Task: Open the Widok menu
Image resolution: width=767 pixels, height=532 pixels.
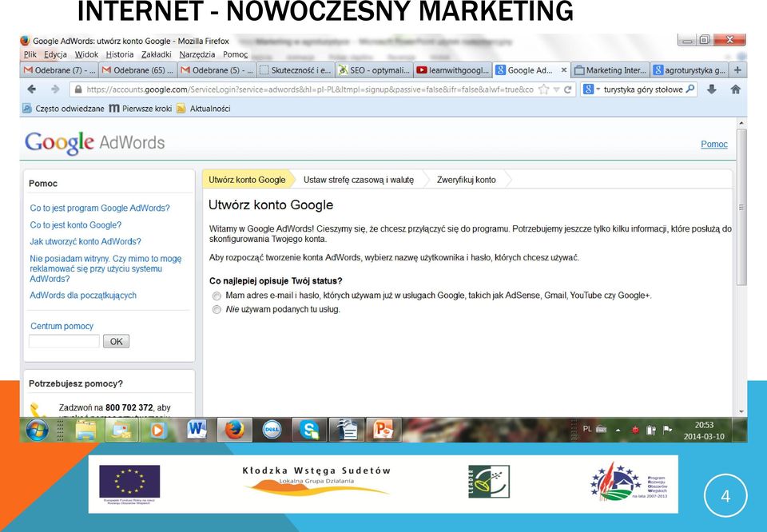Action: coord(86,54)
